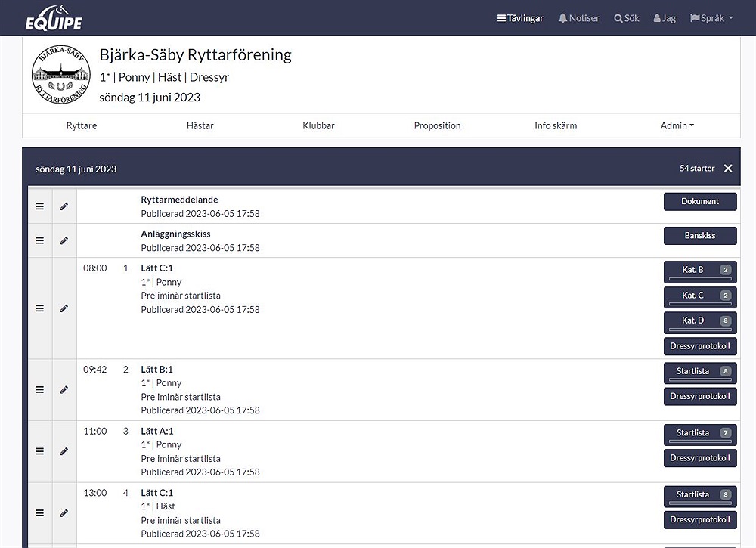
Task: Open the Banskiss button
Action: coord(699,235)
